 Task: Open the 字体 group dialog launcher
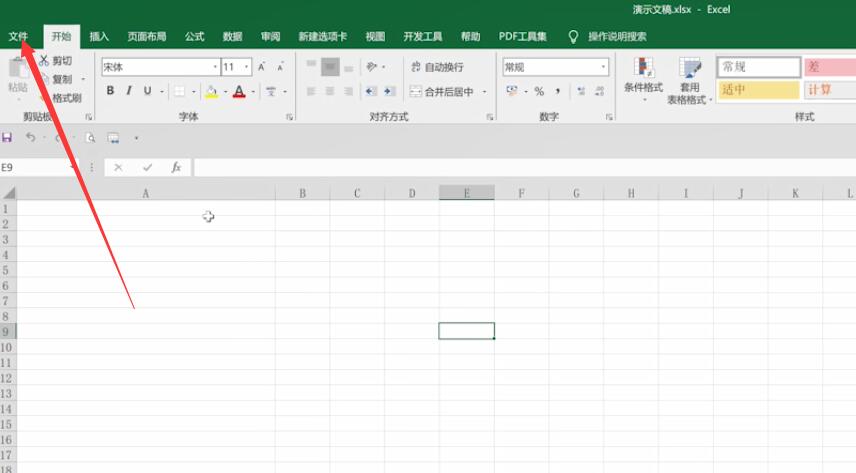pyautogui.click(x=289, y=117)
